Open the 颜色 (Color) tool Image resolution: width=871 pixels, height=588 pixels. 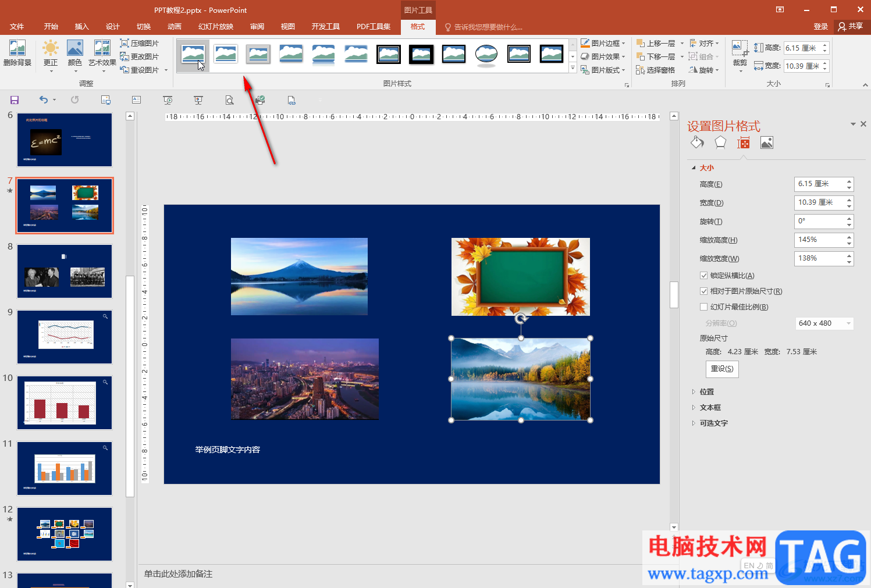coord(75,56)
